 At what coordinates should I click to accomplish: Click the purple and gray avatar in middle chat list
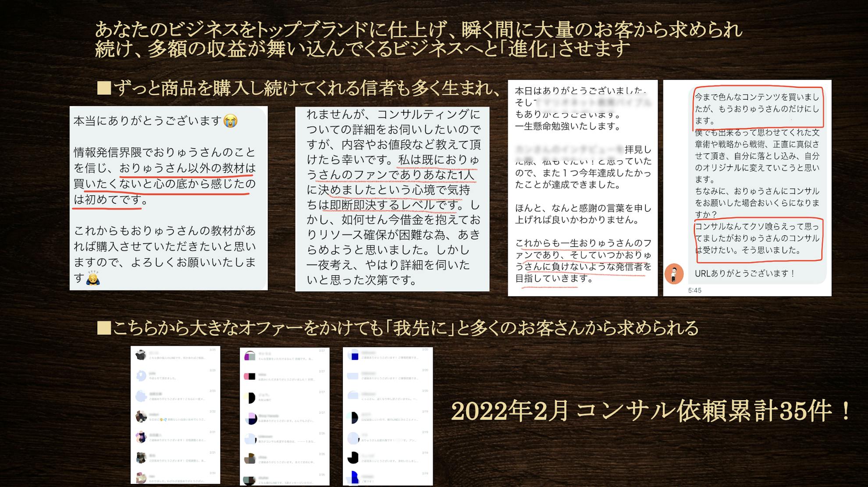pos(250,356)
